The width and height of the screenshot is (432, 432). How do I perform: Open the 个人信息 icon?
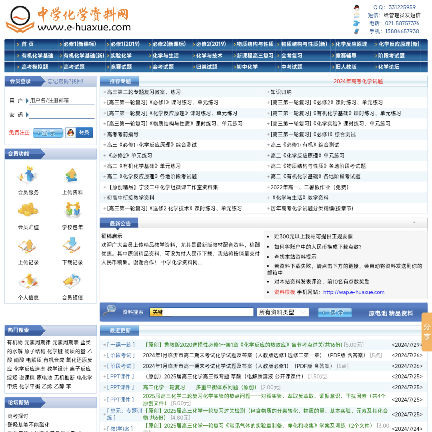click(28, 281)
